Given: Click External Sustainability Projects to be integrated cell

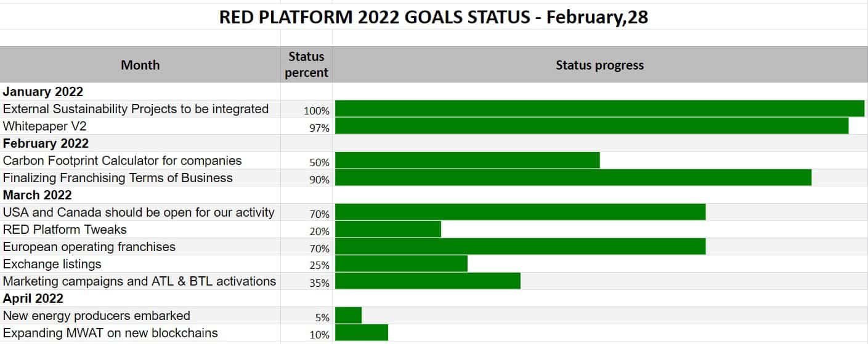Looking at the screenshot, I should click(140, 109).
